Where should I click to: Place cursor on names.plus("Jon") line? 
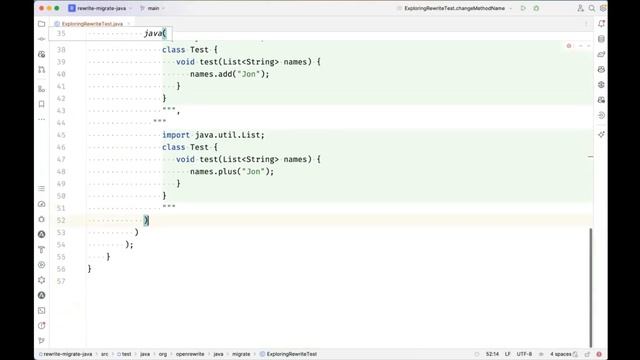[232, 171]
